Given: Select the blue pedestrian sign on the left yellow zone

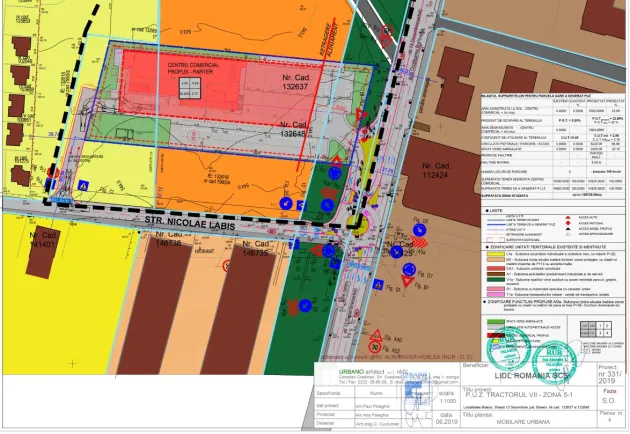Looking at the screenshot, I should click(x=84, y=186).
